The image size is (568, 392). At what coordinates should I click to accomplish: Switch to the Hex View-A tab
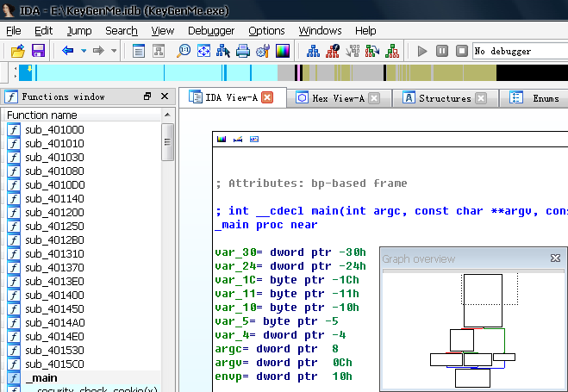click(x=337, y=98)
